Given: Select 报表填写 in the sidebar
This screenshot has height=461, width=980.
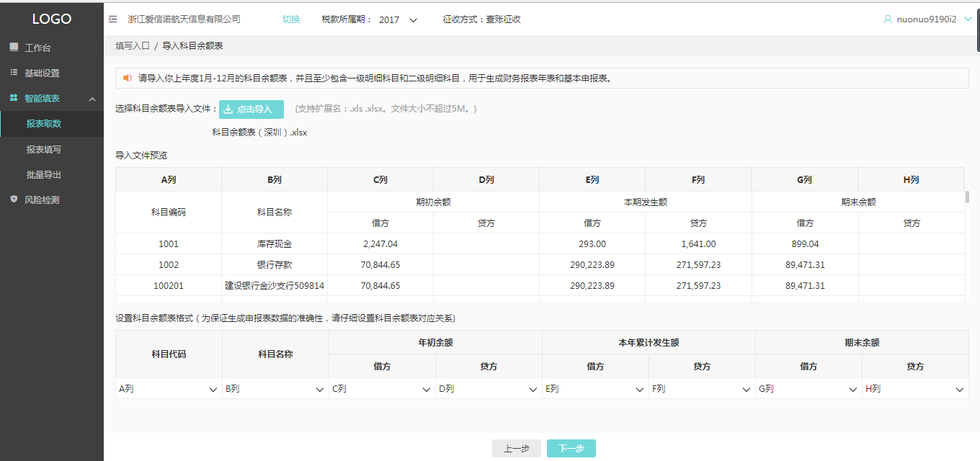Looking at the screenshot, I should pyautogui.click(x=44, y=149).
